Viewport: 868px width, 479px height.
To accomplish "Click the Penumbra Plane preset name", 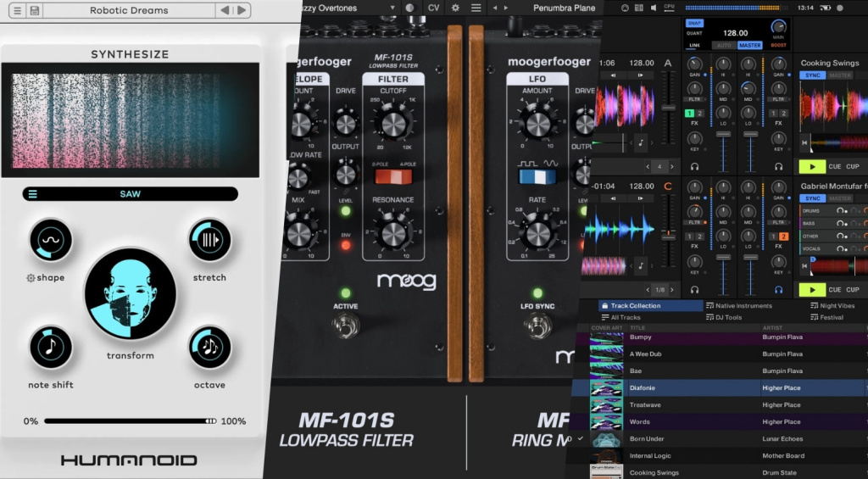I will point(564,8).
